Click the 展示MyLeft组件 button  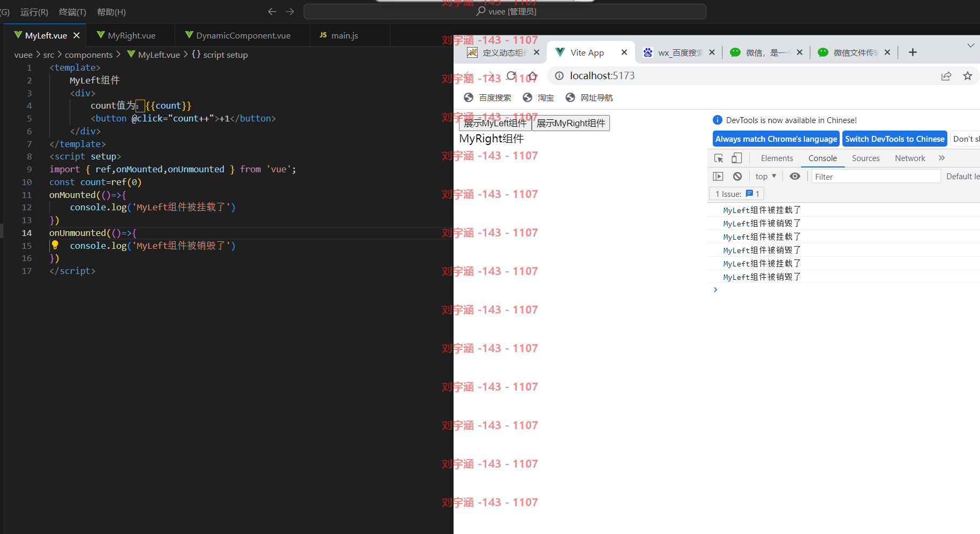[x=495, y=123]
